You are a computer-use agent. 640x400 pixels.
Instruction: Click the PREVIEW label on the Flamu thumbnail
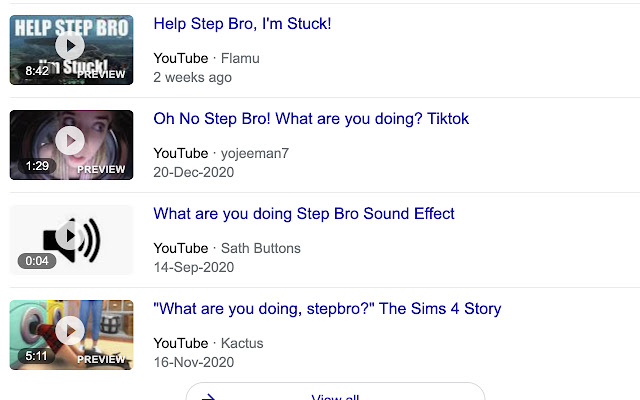[x=101, y=74]
